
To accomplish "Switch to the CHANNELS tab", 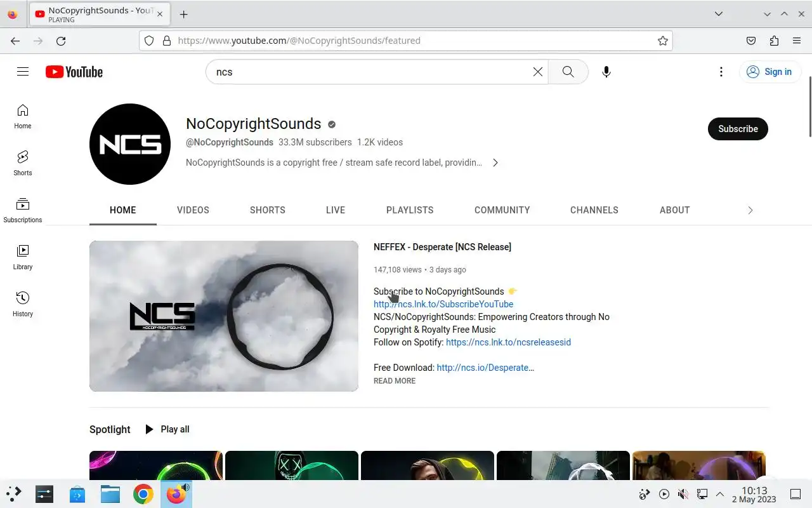I will pyautogui.click(x=594, y=210).
